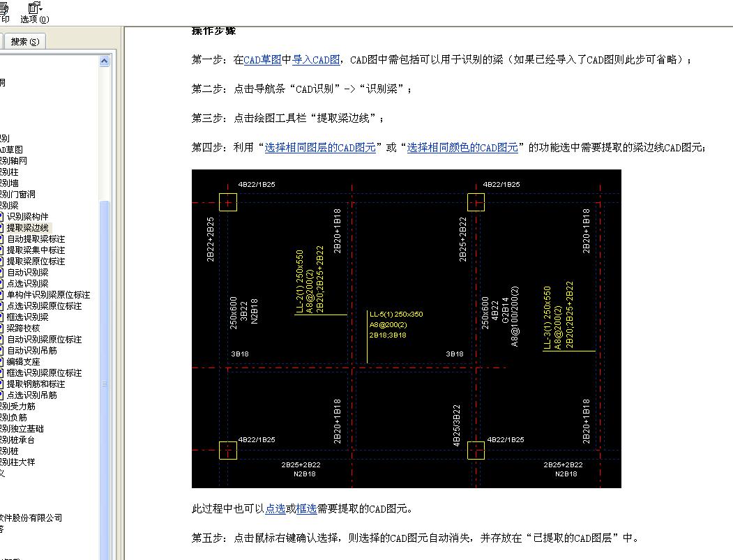Select 梁跨校核 topic
The height and width of the screenshot is (560, 733).
(24, 328)
